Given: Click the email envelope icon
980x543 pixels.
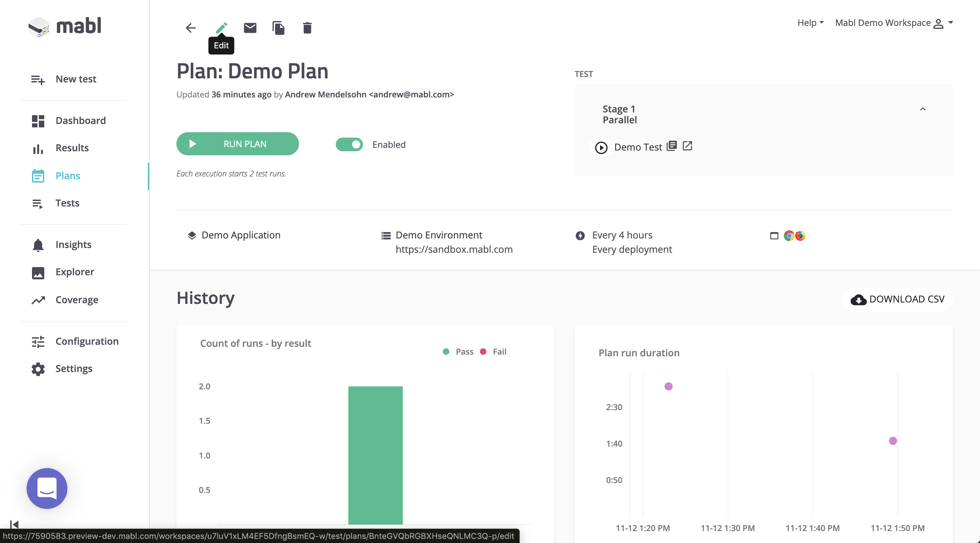Looking at the screenshot, I should (x=250, y=27).
